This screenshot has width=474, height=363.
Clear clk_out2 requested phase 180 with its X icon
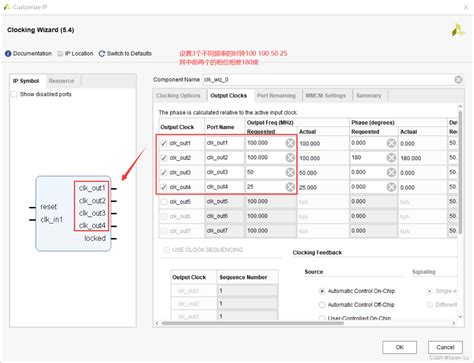point(391,158)
